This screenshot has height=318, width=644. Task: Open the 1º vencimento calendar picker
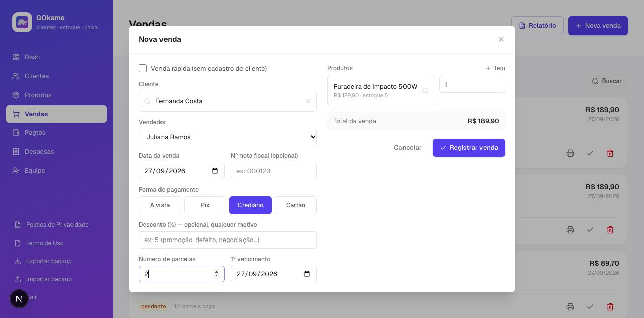click(x=307, y=274)
